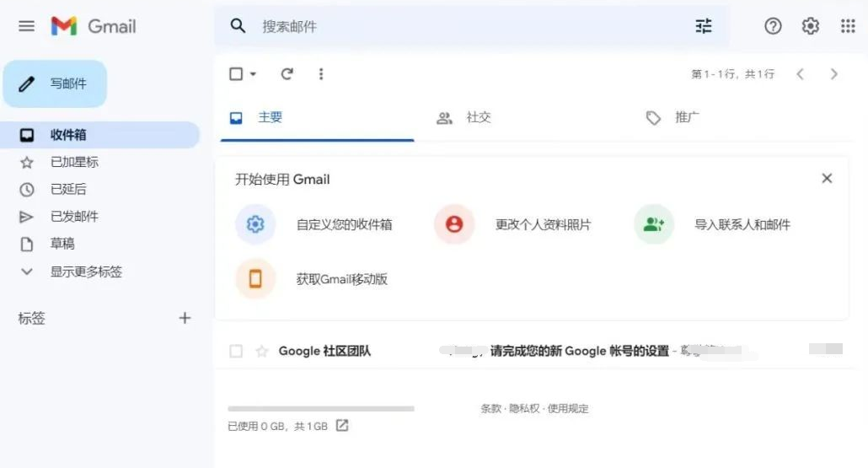
Task: Click the 已使用 0 GB storage text
Action: tap(278, 426)
